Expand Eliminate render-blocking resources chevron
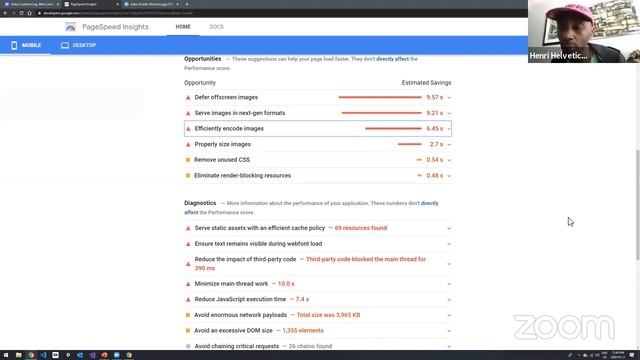This screenshot has height=360, width=640. click(x=449, y=176)
